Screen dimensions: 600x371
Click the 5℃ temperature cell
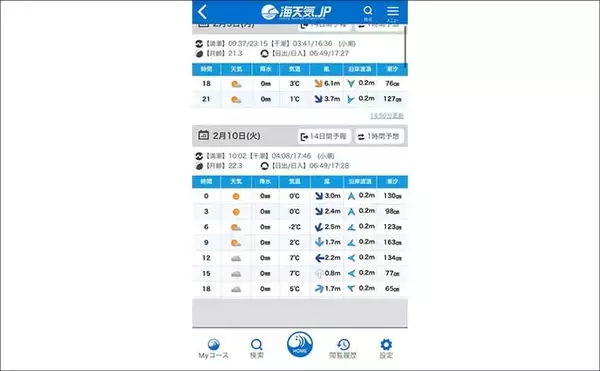coord(294,289)
